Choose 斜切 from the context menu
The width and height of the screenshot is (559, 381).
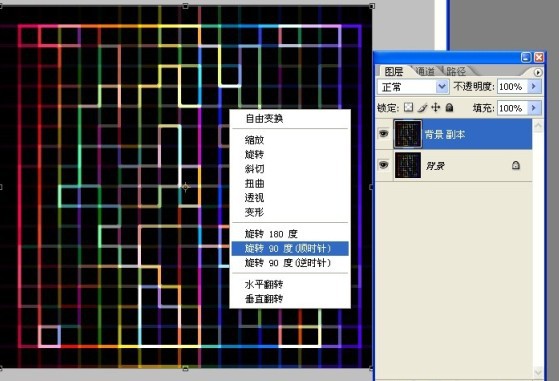(254, 169)
